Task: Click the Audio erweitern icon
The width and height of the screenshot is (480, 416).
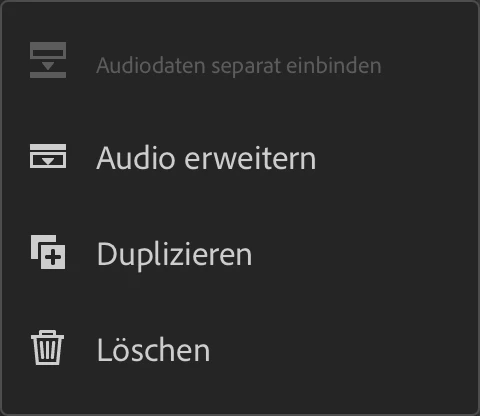Action: [48, 156]
